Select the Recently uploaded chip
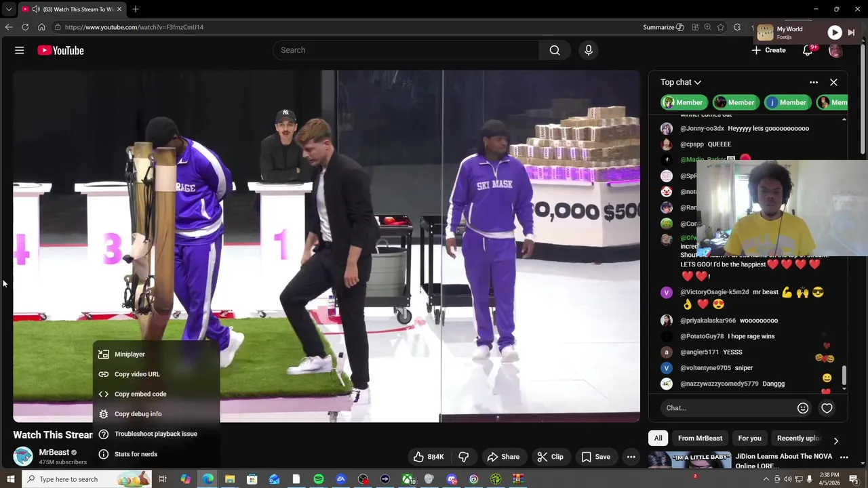The height and width of the screenshot is (488, 868). click(798, 439)
